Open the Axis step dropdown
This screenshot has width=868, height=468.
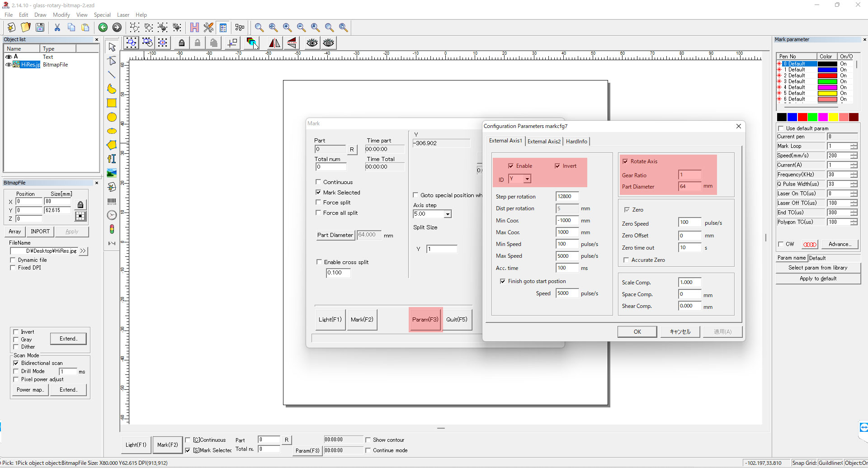tap(448, 214)
